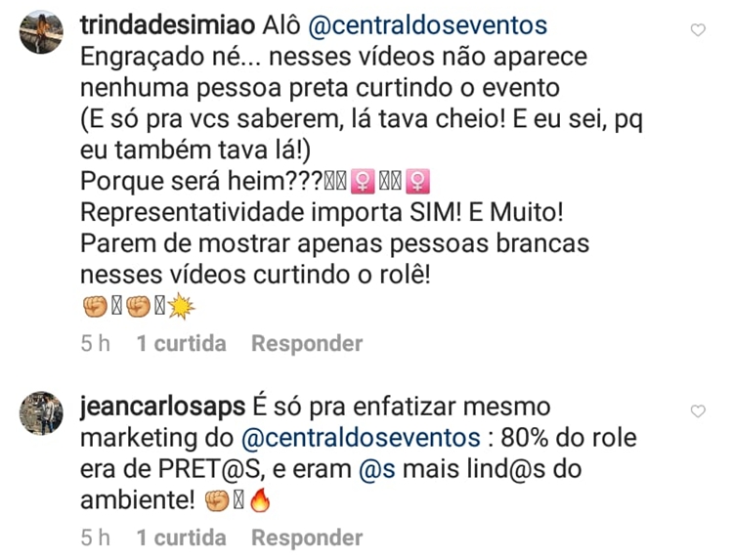Tap the @s mention link
This screenshot has width=733, height=560.
coord(377,469)
